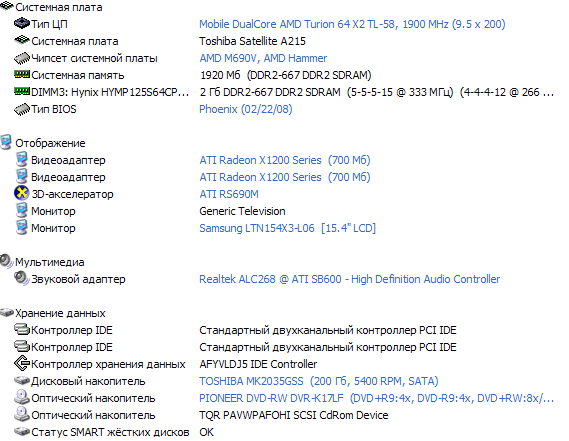This screenshot has height=441, width=569.
Task: Click the arrow icon for Контроллер хранения данных
Action: pos(21,364)
